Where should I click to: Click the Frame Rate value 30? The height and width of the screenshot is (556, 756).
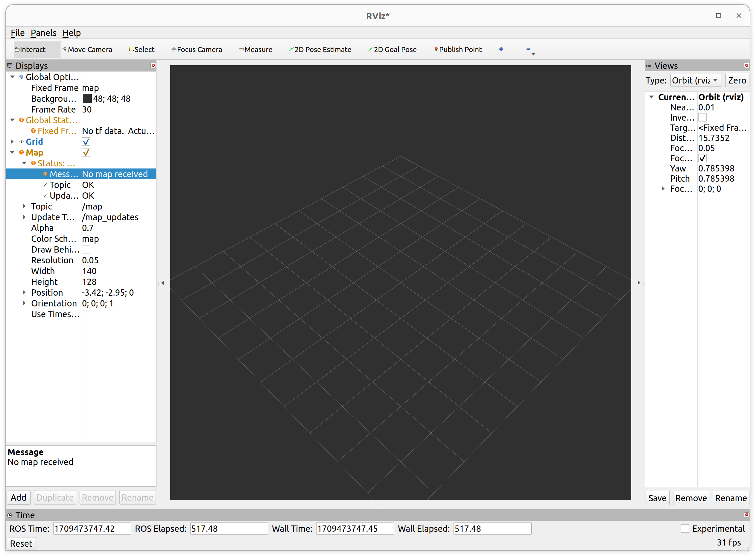click(87, 109)
